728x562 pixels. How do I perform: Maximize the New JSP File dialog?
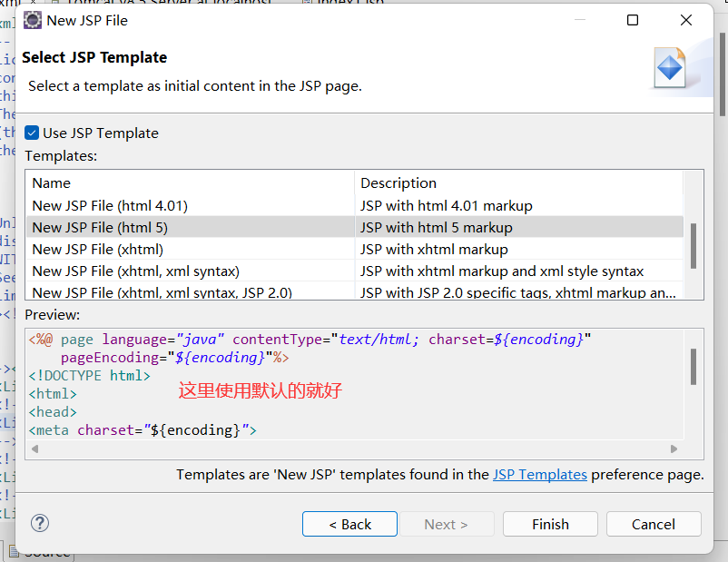[x=633, y=20]
